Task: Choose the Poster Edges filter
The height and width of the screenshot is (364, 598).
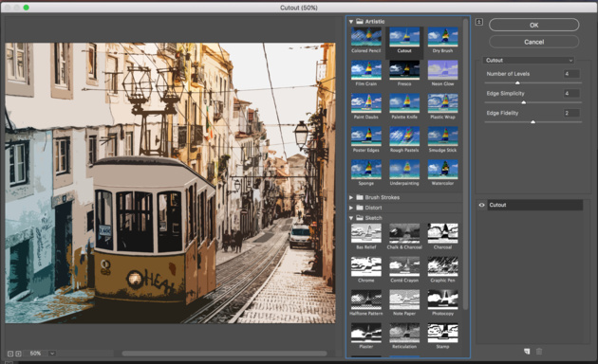Action: point(366,136)
